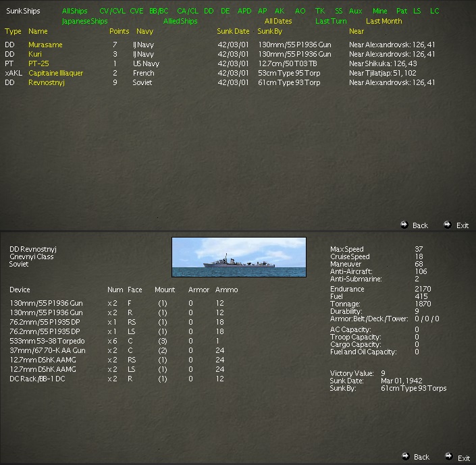Click the 'Gnevnyi Class' label
476x465 pixels.
31,256
